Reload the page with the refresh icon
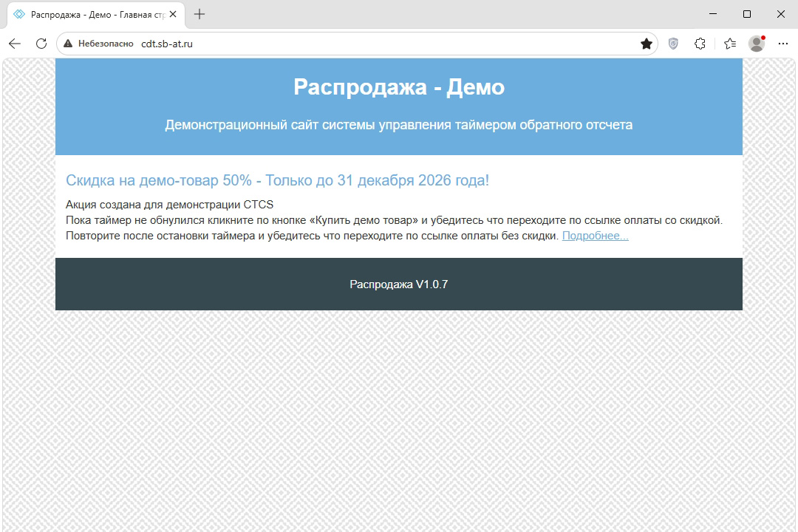Image resolution: width=798 pixels, height=532 pixels. click(41, 44)
